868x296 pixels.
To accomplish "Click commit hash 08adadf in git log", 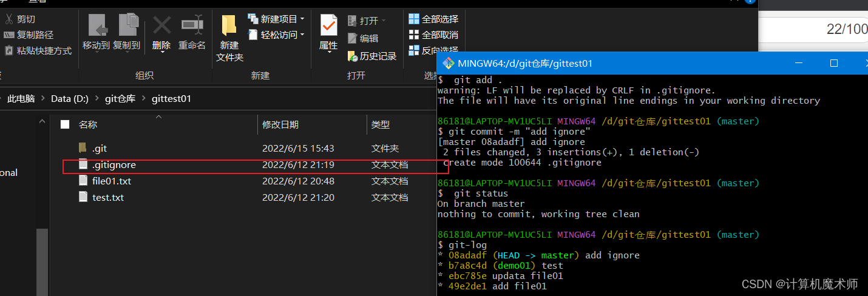I will pyautogui.click(x=467, y=255).
